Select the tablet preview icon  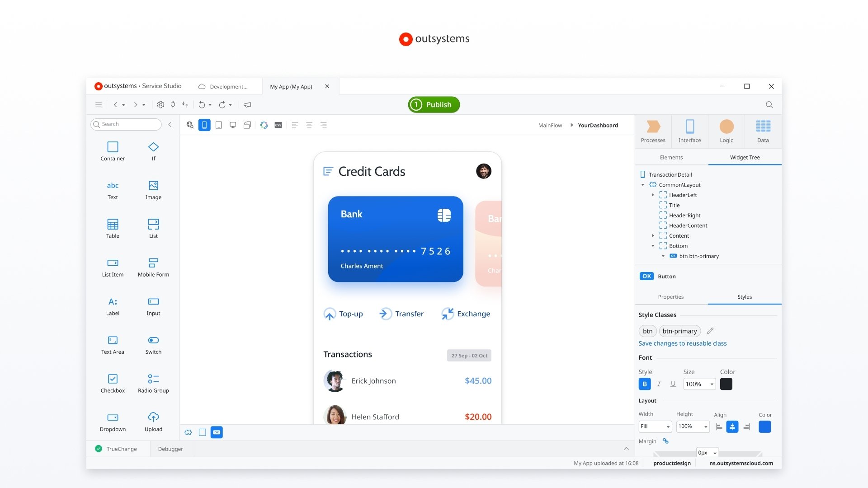coord(219,125)
